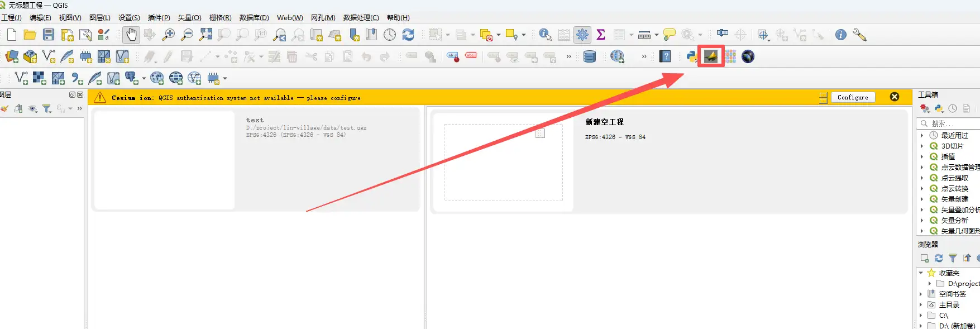Image resolution: width=980 pixels, height=329 pixels.
Task: Dismiss the Cesium ion warning bar
Action: point(894,97)
